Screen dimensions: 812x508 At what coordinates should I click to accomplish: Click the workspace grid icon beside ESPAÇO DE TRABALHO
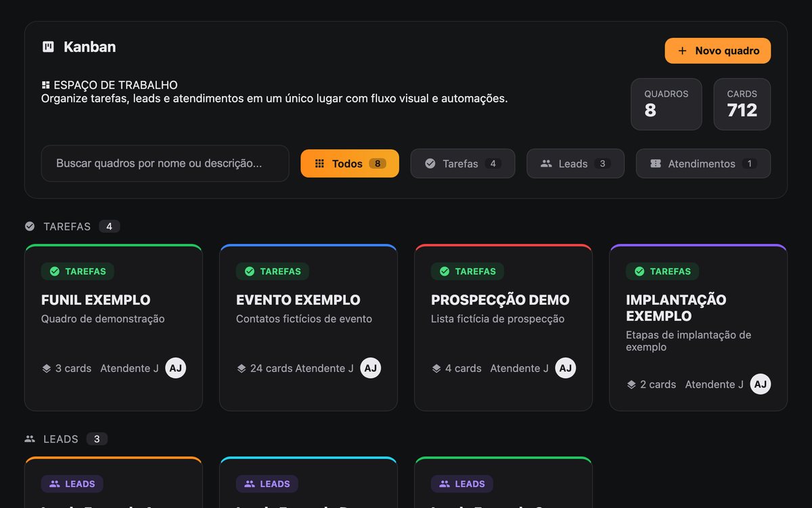point(45,85)
